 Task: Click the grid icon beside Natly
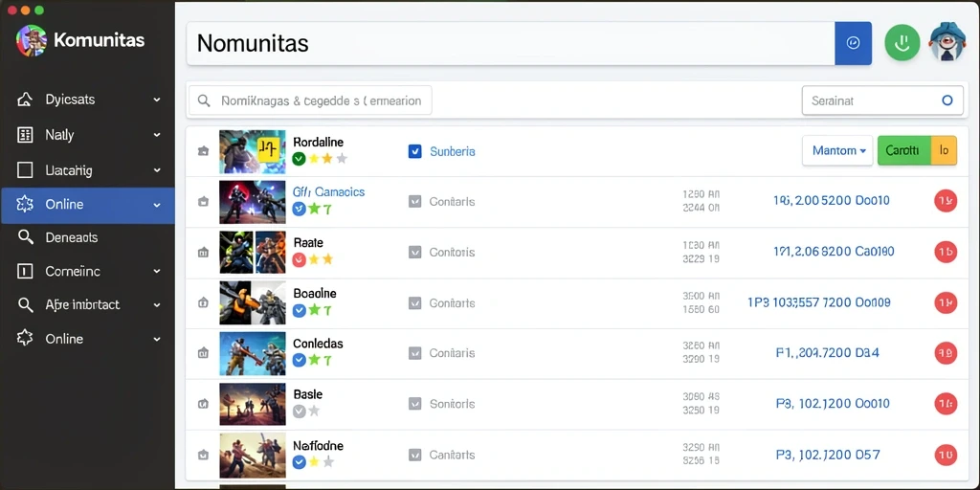coord(25,134)
